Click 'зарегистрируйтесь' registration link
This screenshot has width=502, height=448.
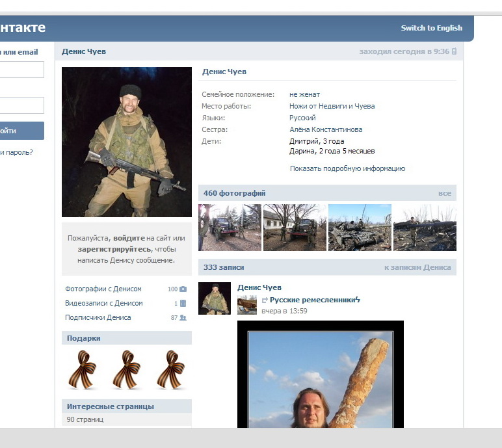pyautogui.click(x=114, y=249)
